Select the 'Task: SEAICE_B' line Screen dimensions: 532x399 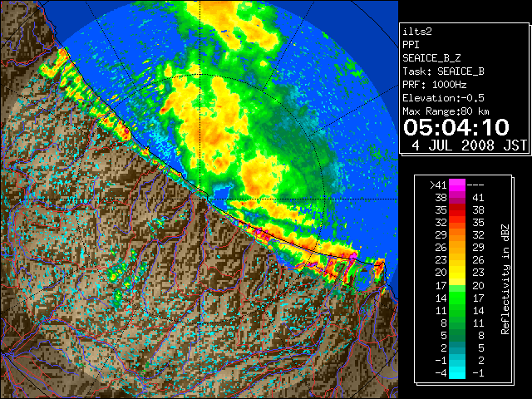[x=443, y=71]
